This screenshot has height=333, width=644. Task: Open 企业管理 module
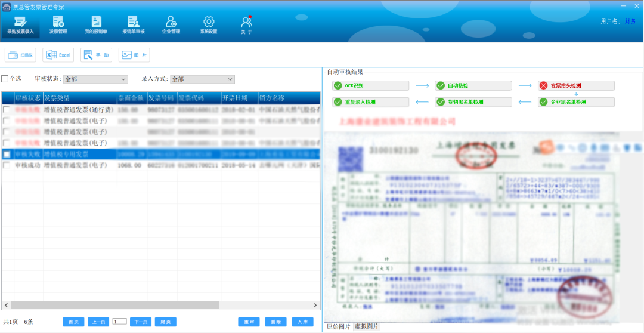171,26
